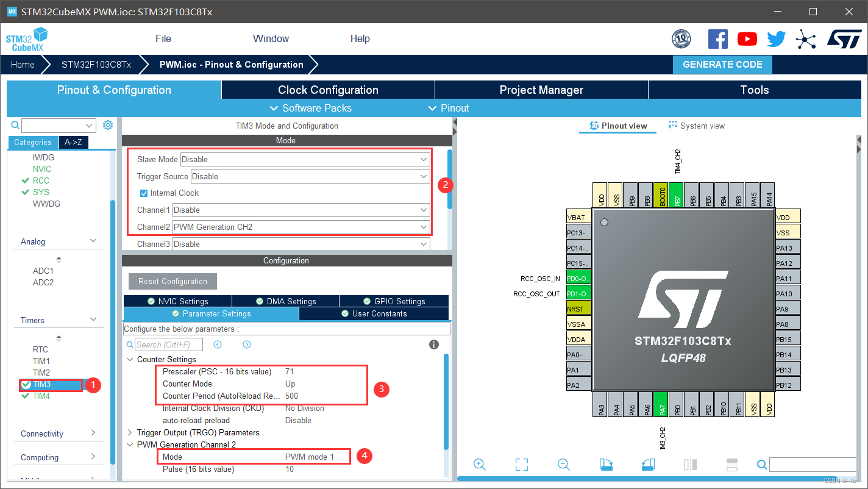Click the BOOT0 pin on chip
868x489 pixels.
click(661, 196)
